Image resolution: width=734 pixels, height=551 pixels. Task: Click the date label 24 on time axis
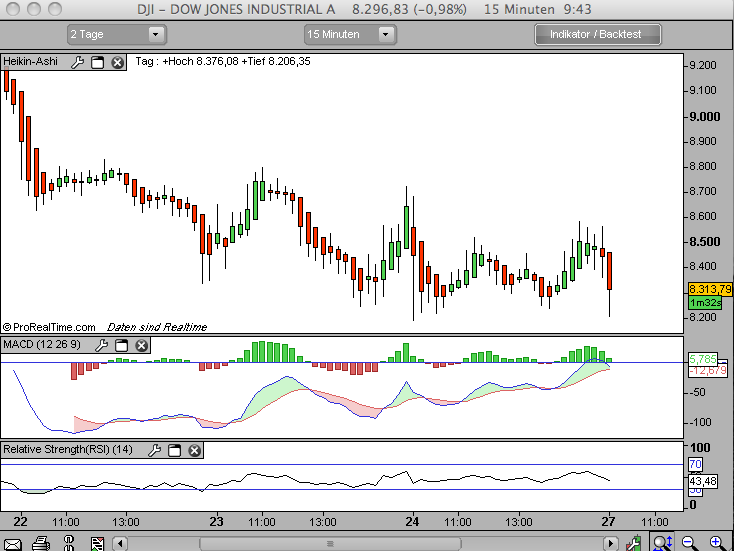click(x=412, y=522)
